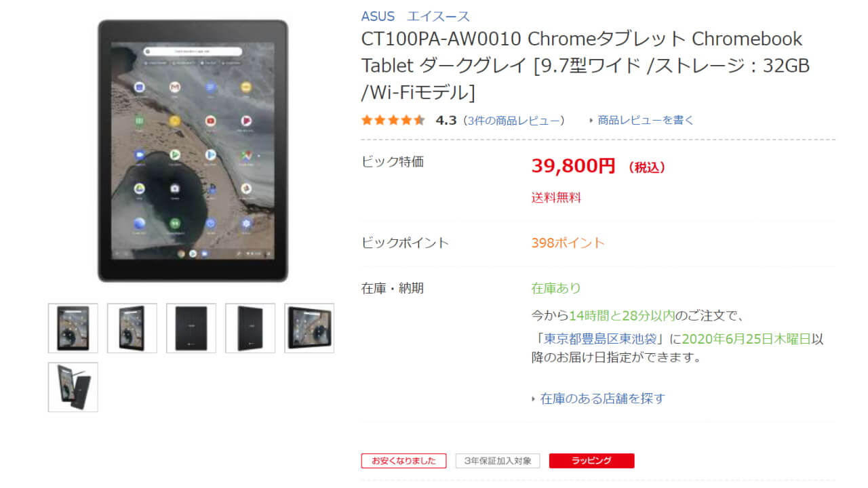Click the 398ポイント value
The image size is (868, 488).
tap(568, 243)
